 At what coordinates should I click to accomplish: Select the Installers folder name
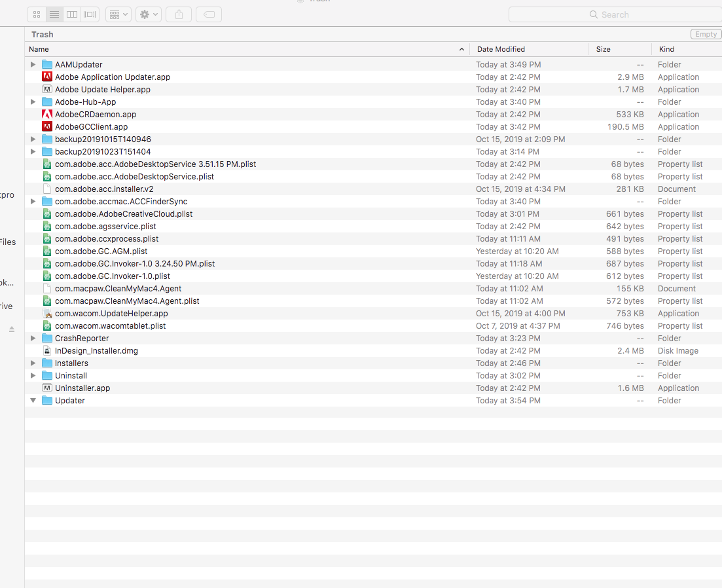pos(71,363)
